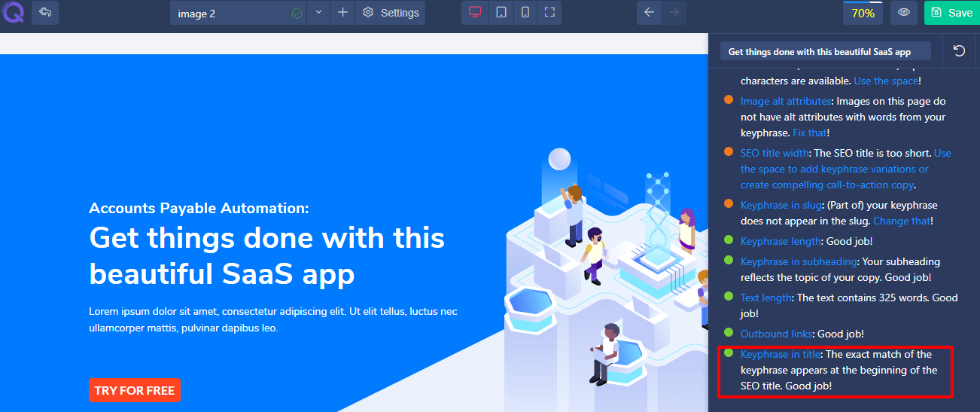This screenshot has height=412, width=980.
Task: Click the TRY FOR FREE button
Action: [x=135, y=390]
